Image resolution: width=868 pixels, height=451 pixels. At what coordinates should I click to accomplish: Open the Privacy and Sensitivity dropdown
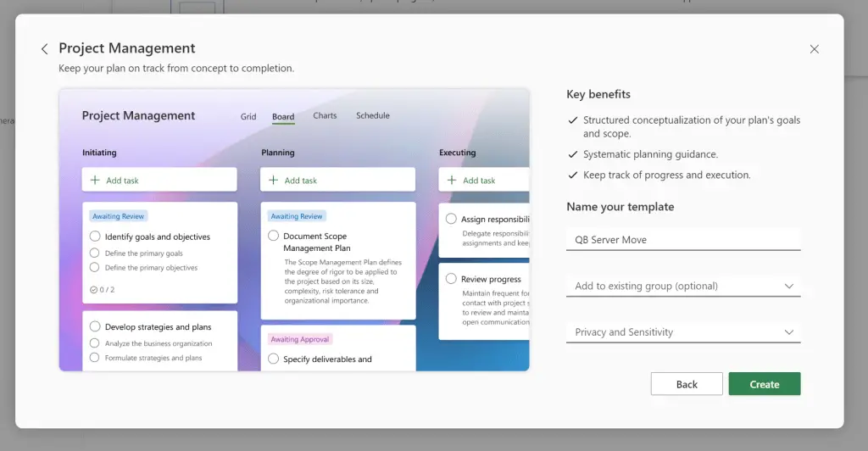(x=788, y=332)
